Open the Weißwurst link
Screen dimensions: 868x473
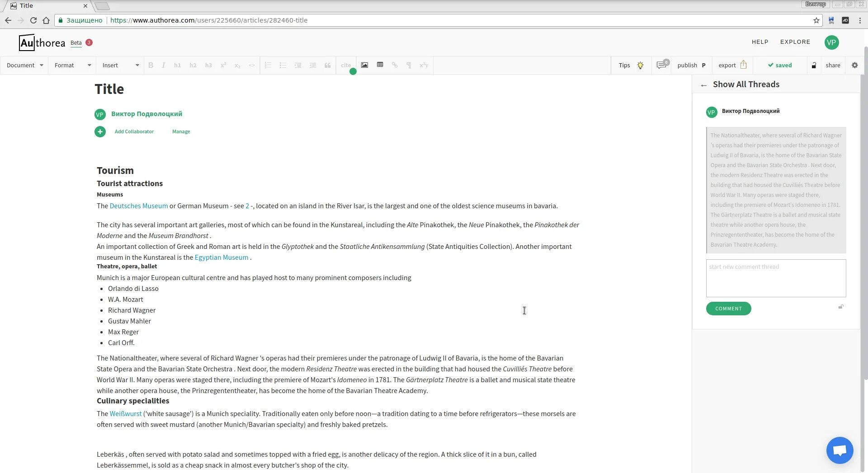[126, 413]
